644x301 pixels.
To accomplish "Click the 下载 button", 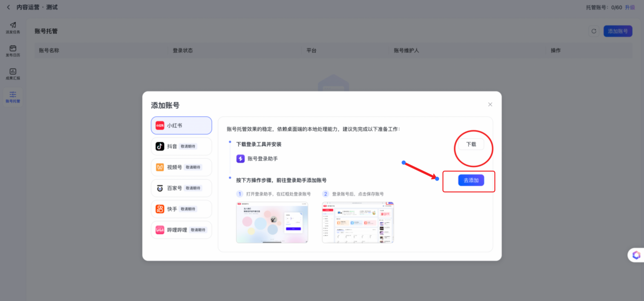I will [x=471, y=144].
